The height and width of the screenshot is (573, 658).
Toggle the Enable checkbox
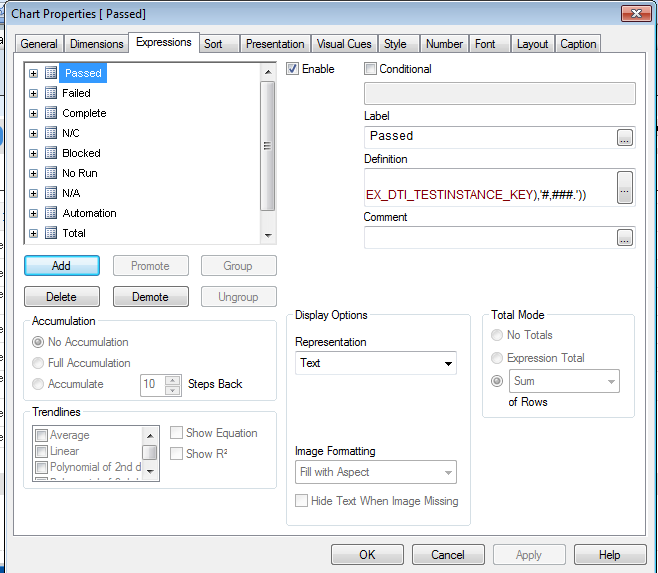coord(292,68)
